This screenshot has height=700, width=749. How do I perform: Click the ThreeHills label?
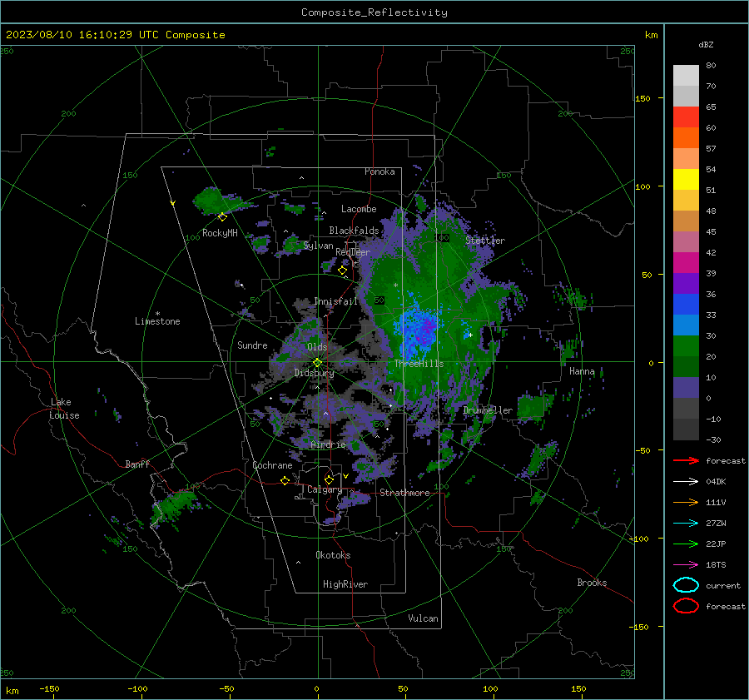419,364
